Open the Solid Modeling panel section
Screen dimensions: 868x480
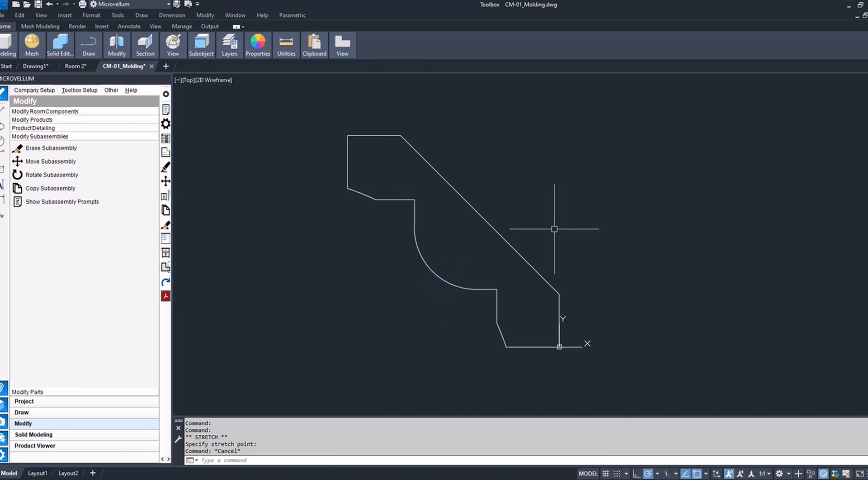[x=33, y=435]
